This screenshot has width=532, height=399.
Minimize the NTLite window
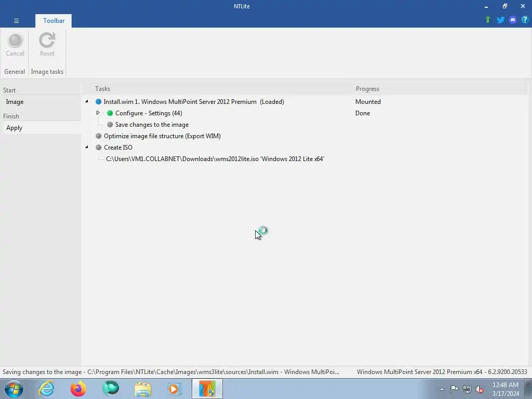(x=486, y=6)
